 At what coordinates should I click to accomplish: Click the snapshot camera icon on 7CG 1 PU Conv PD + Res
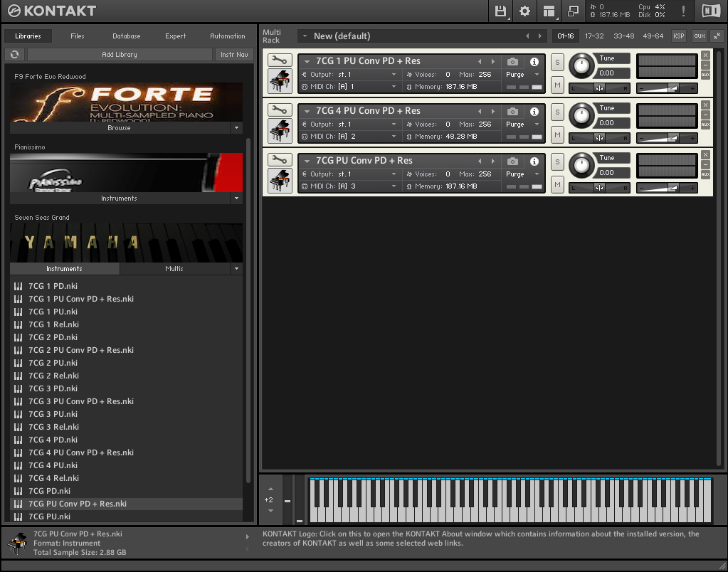512,61
